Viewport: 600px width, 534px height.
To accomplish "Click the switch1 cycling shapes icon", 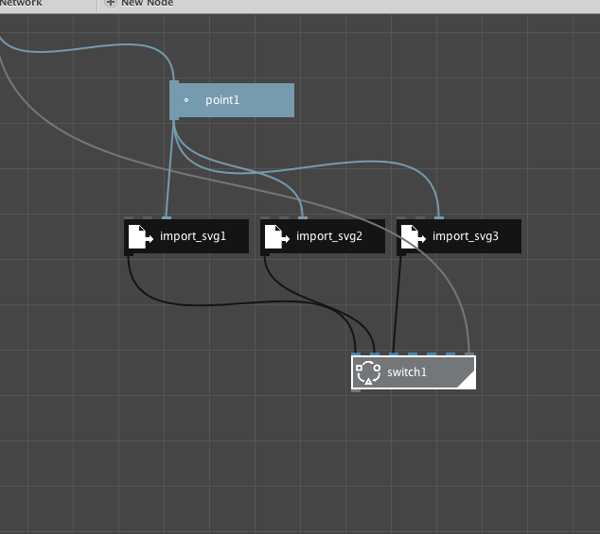I will point(368,373).
